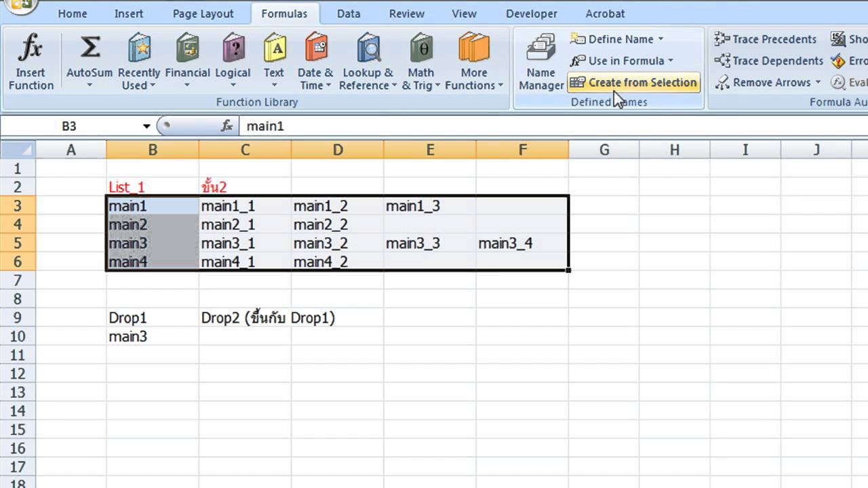The image size is (868, 488).
Task: Select cell containing main1_3
Action: [430, 206]
